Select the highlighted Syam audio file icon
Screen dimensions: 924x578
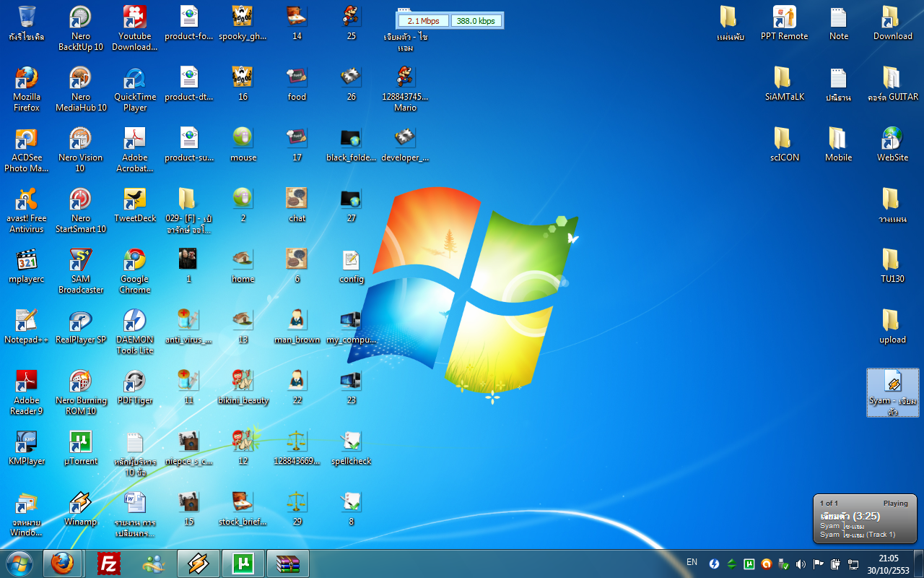pyautogui.click(x=893, y=392)
